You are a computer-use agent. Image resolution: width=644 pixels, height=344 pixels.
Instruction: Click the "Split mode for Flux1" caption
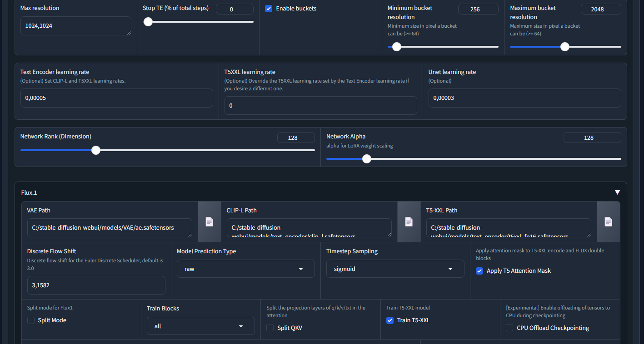(50, 308)
